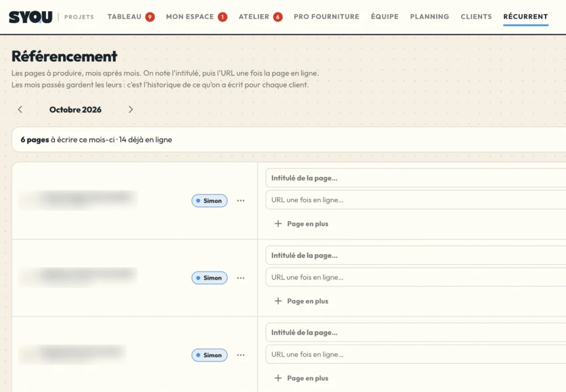This screenshot has height=392, width=566.
Task: Go to next month with right chevron
Action: tap(130, 109)
